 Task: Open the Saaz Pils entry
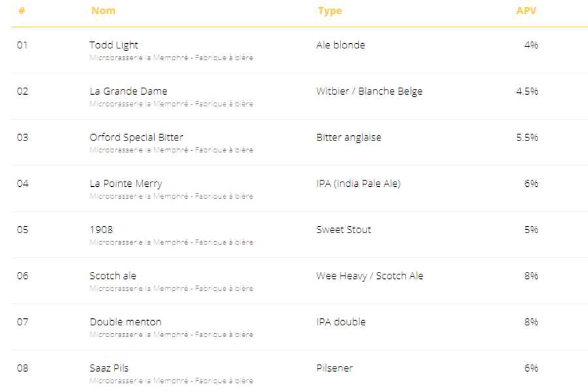pyautogui.click(x=109, y=368)
